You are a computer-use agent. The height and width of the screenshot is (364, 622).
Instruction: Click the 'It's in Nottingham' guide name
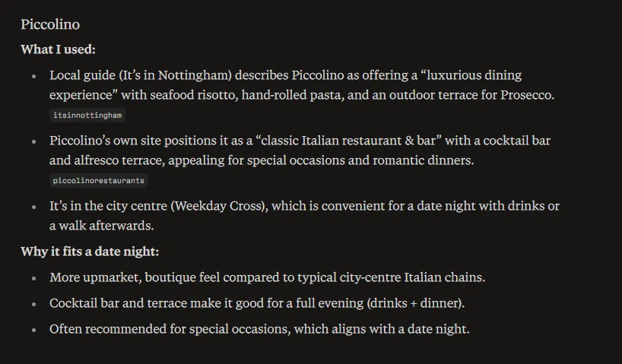pyautogui.click(x=176, y=75)
